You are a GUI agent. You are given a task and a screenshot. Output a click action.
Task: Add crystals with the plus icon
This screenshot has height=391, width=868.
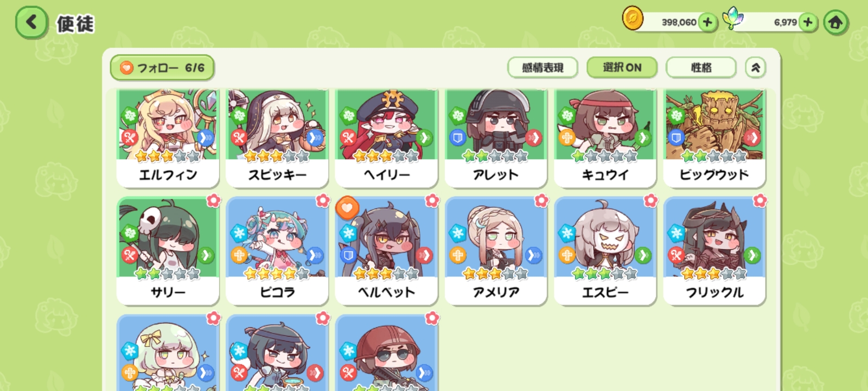click(x=808, y=22)
